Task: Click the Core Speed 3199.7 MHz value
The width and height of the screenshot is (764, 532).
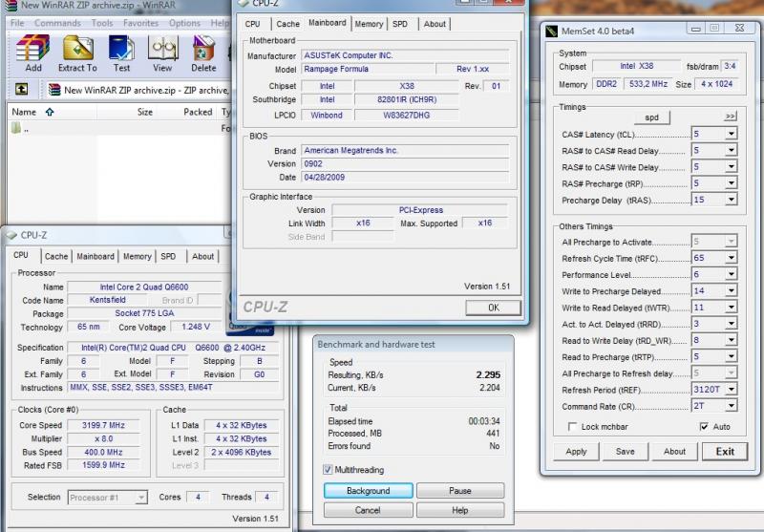Action: click(x=103, y=425)
